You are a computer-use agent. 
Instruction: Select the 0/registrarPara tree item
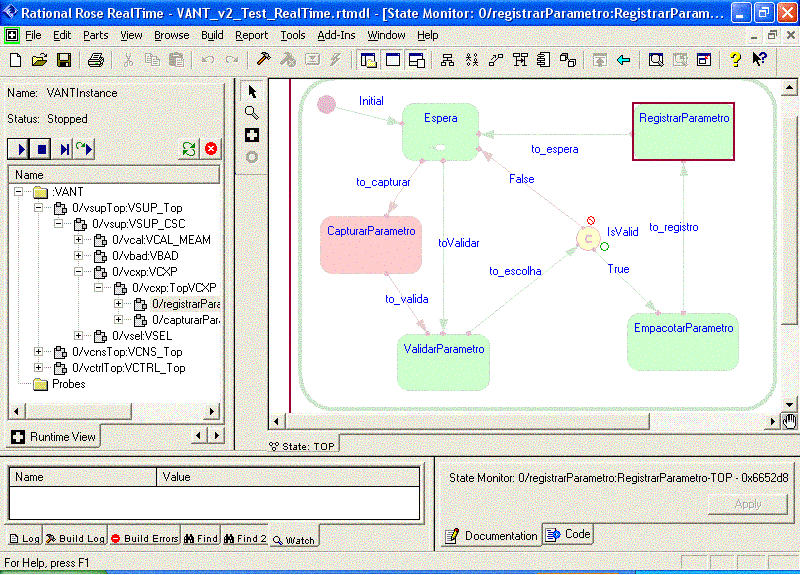pyautogui.click(x=186, y=304)
